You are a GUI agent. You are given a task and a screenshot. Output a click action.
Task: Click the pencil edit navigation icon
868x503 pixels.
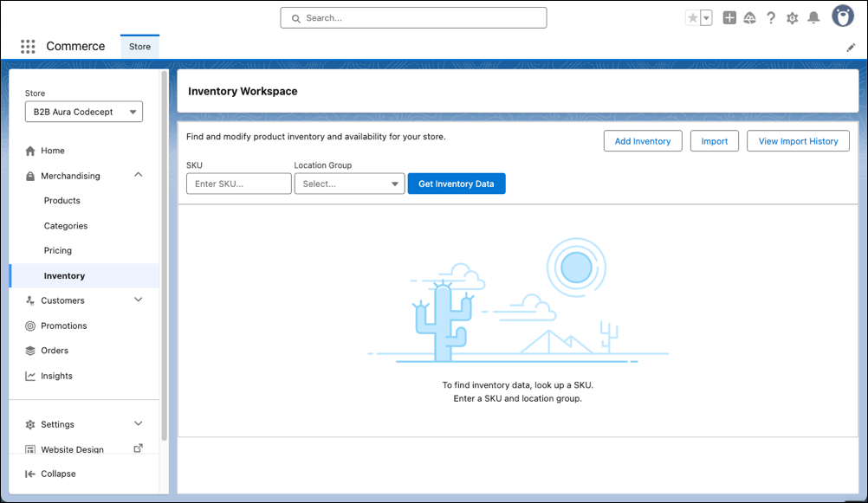coord(851,48)
